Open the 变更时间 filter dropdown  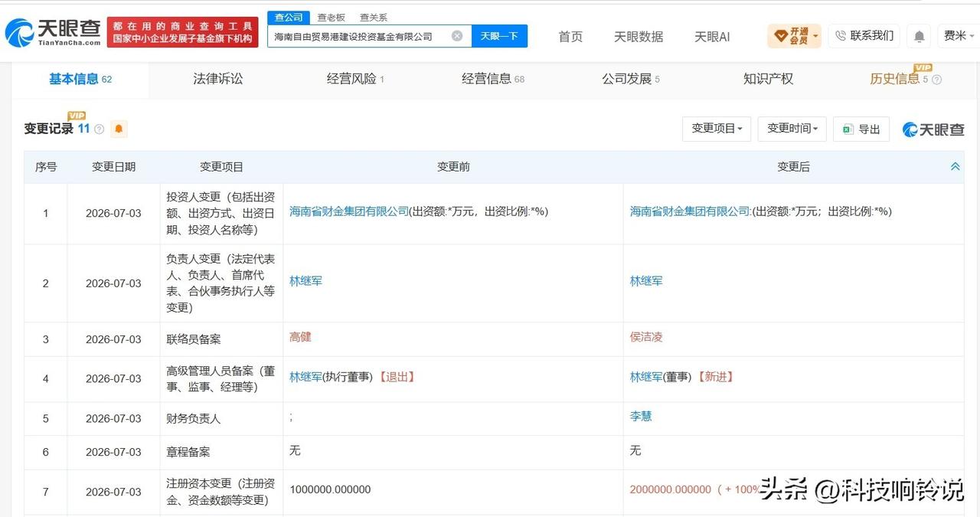[792, 129]
